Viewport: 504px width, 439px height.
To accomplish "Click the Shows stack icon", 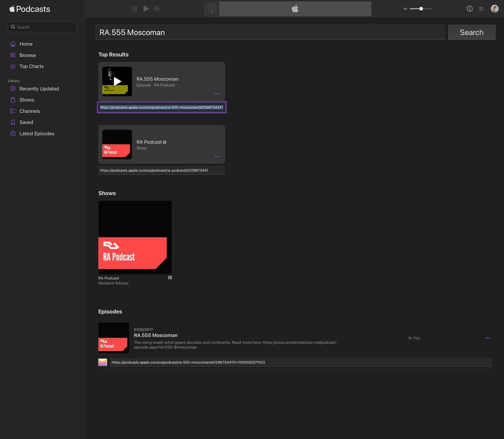I will tap(13, 100).
